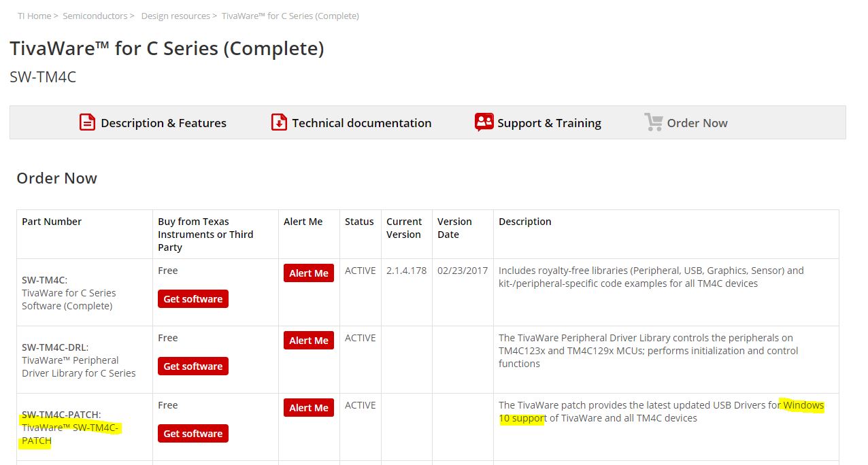The height and width of the screenshot is (465, 868).
Task: Click Free price in SW-TM4C row
Action: tap(168, 271)
